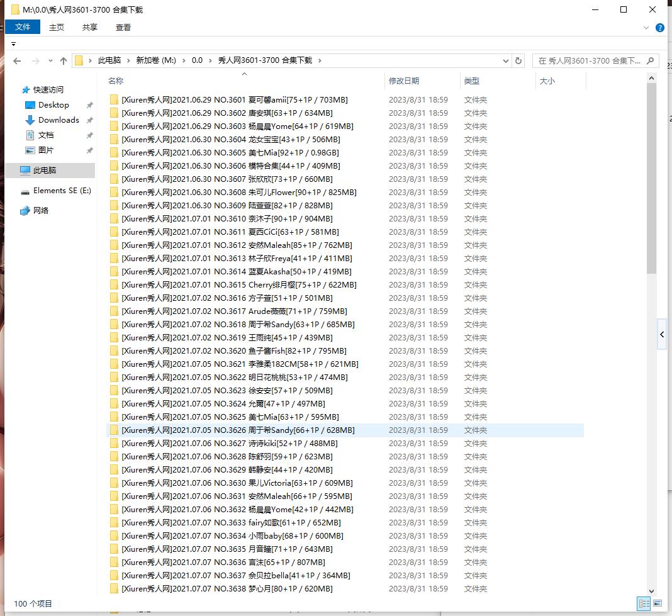672x616 pixels.
Task: Click the pin icon next to Desktop
Action: coord(89,105)
